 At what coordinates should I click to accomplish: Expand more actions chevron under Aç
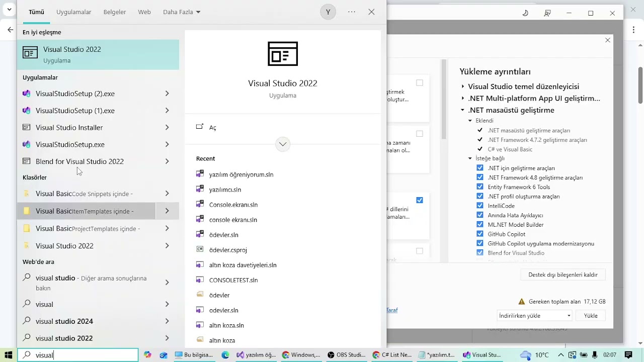coord(283,144)
